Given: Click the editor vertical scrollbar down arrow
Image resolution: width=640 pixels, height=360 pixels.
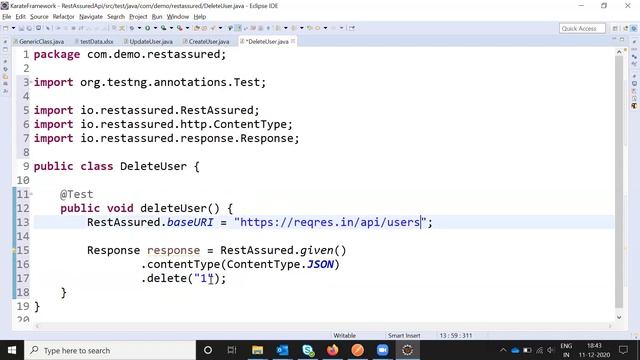Looking at the screenshot, I should tap(619, 317).
